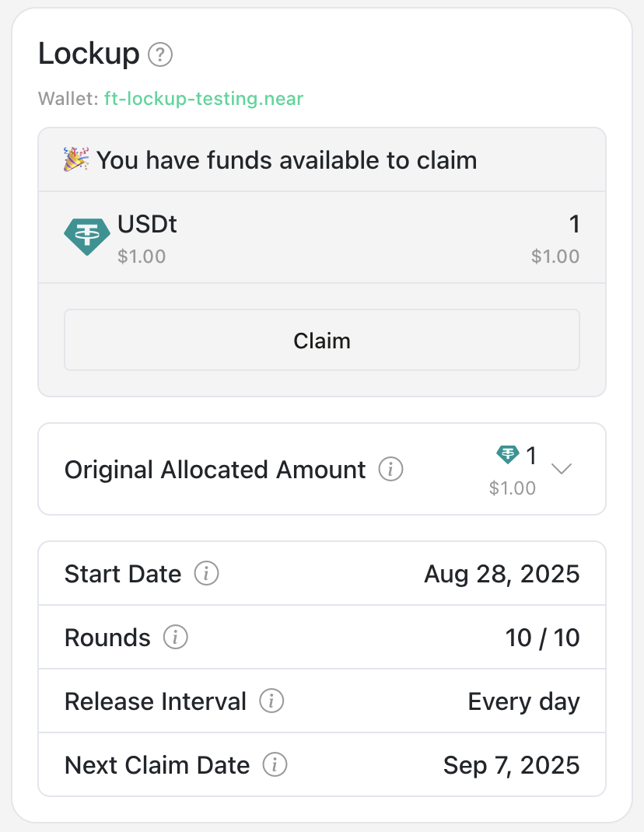Click the Next Claim Date info icon

pyautogui.click(x=275, y=765)
